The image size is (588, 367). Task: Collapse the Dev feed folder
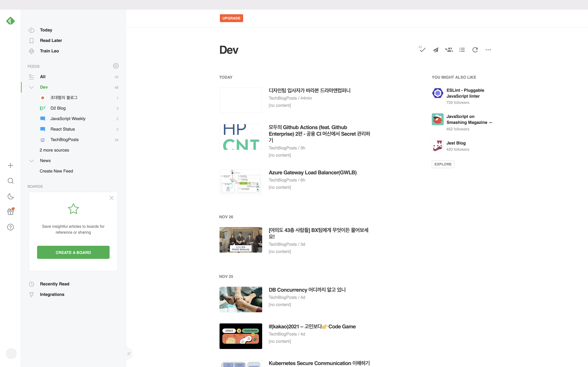[31, 87]
